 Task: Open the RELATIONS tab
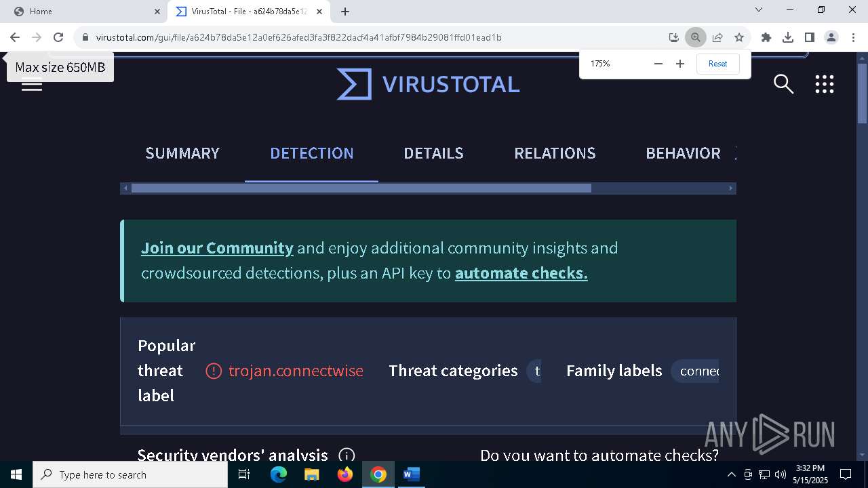[555, 153]
